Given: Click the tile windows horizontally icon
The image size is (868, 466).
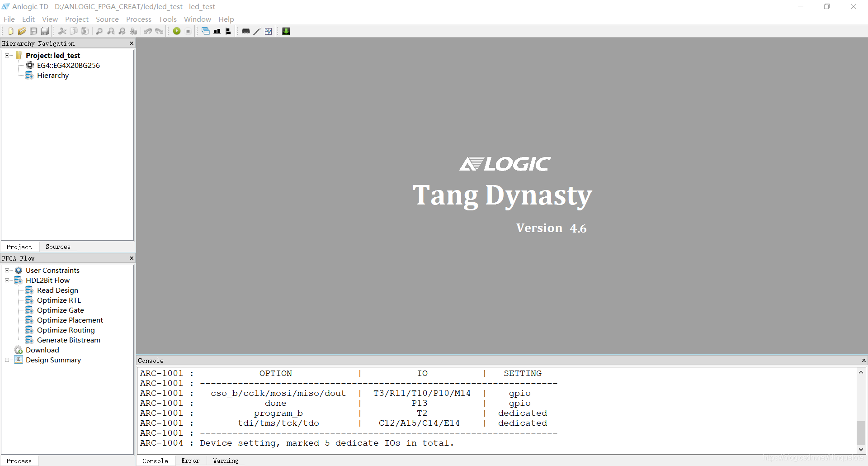Looking at the screenshot, I should point(217,31).
